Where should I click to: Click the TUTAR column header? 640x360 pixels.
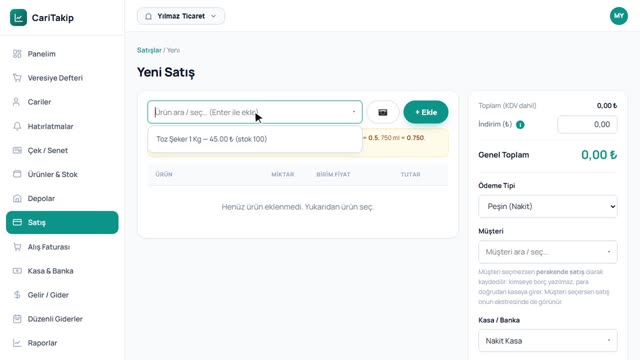(x=410, y=174)
